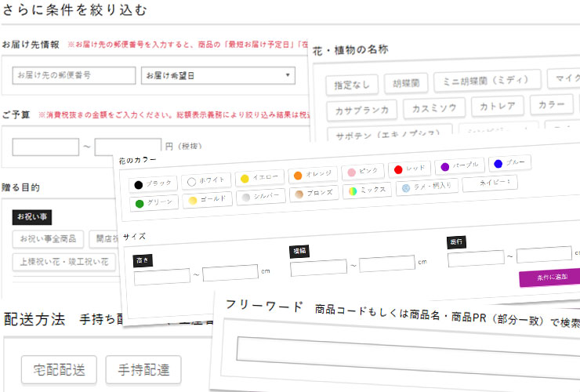Choose the ホワイト white flower color
The width and height of the screenshot is (580, 392).
coord(205,181)
